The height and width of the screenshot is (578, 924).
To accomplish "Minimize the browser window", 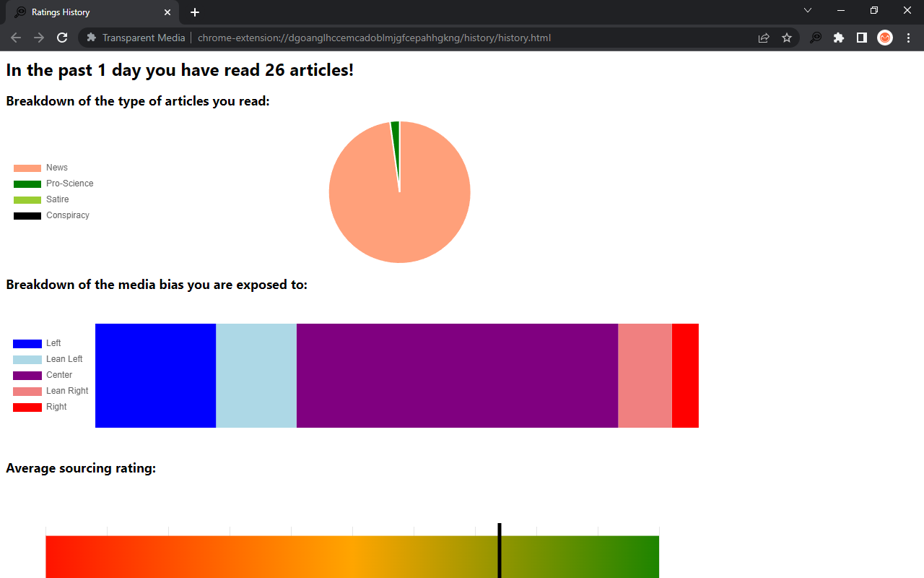I will point(841,10).
